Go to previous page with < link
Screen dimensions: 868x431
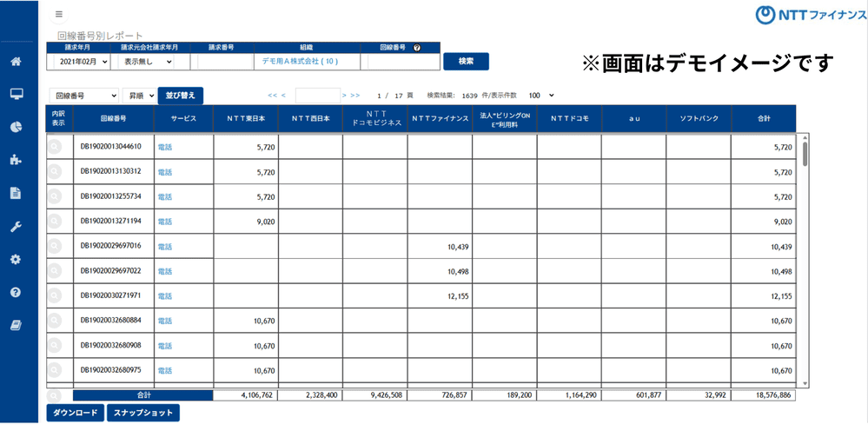(x=283, y=96)
